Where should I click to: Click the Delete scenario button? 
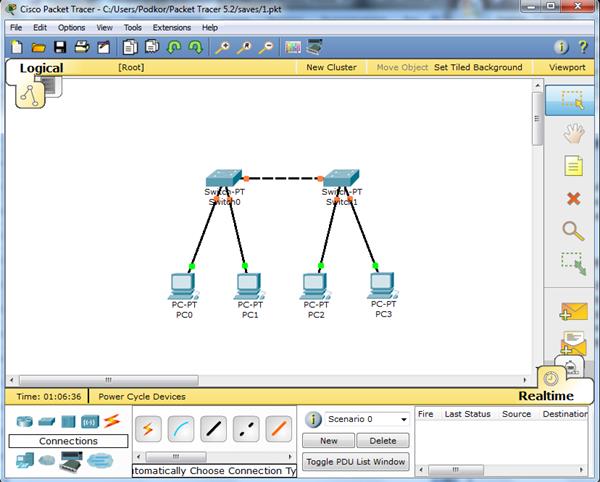pos(383,441)
